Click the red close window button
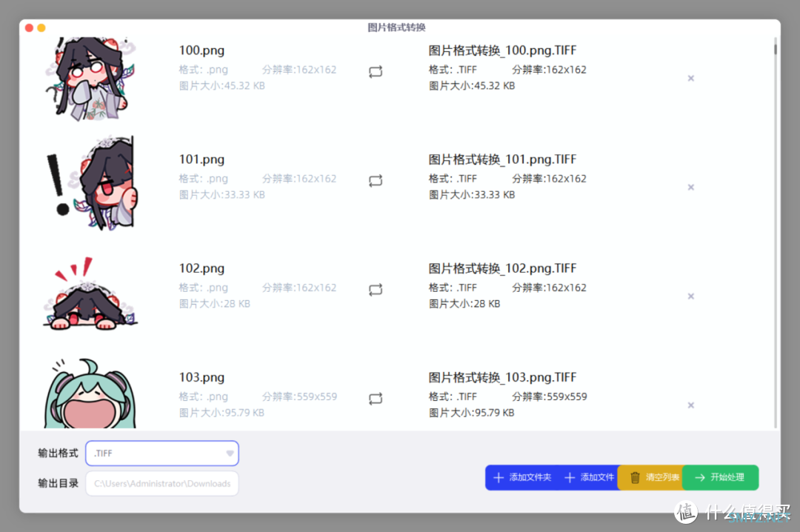The width and height of the screenshot is (800, 532). pos(29,27)
